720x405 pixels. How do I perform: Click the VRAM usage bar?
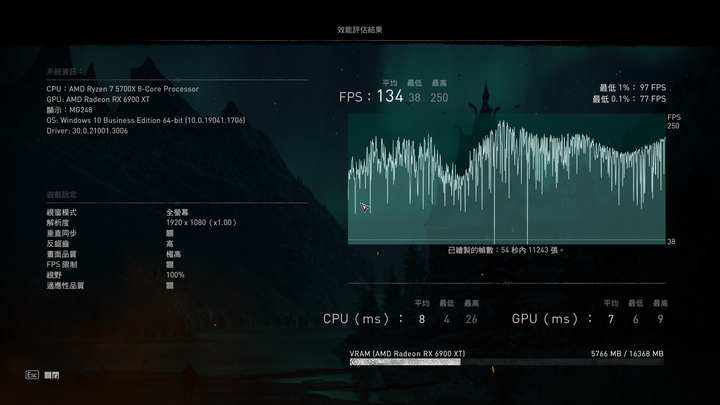tap(506, 362)
